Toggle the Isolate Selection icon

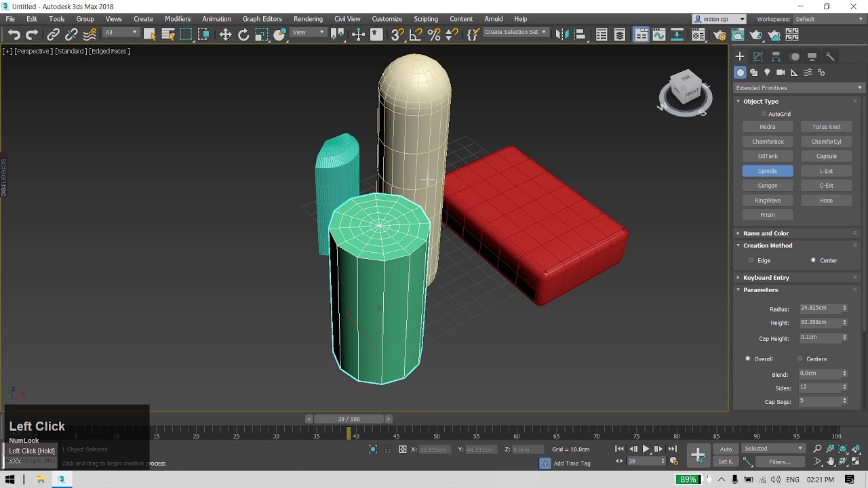tap(372, 449)
